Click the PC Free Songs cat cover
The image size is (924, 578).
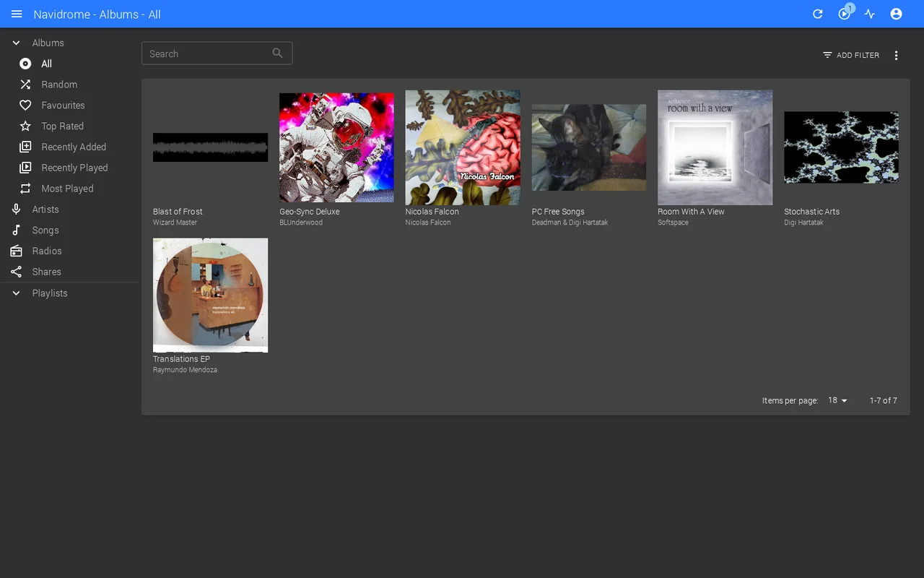[589, 147]
